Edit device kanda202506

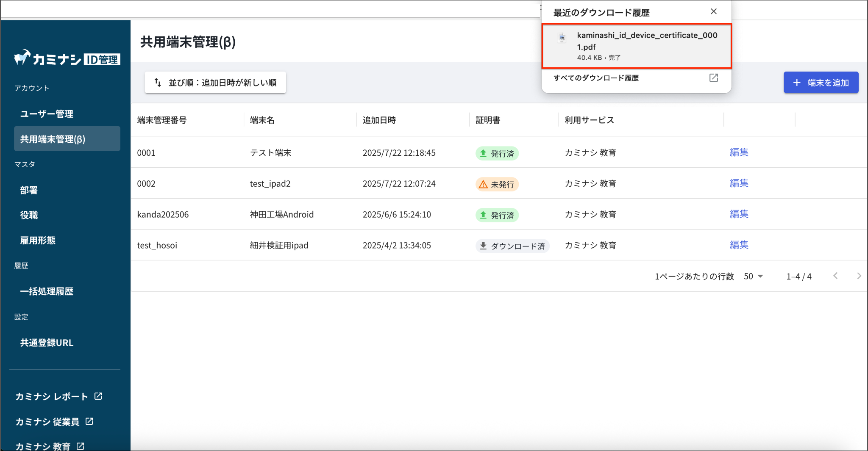click(739, 214)
